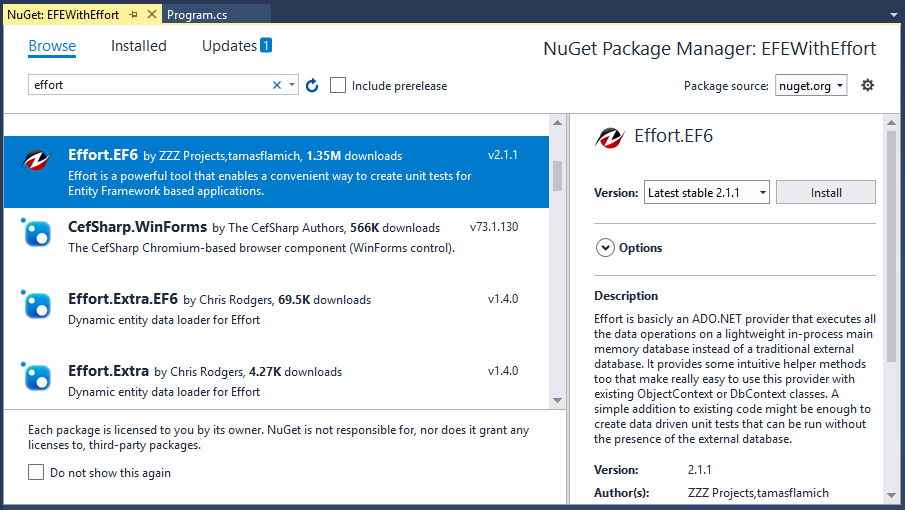This screenshot has height=510, width=905.
Task: Open the Browse tab
Action: click(x=52, y=46)
